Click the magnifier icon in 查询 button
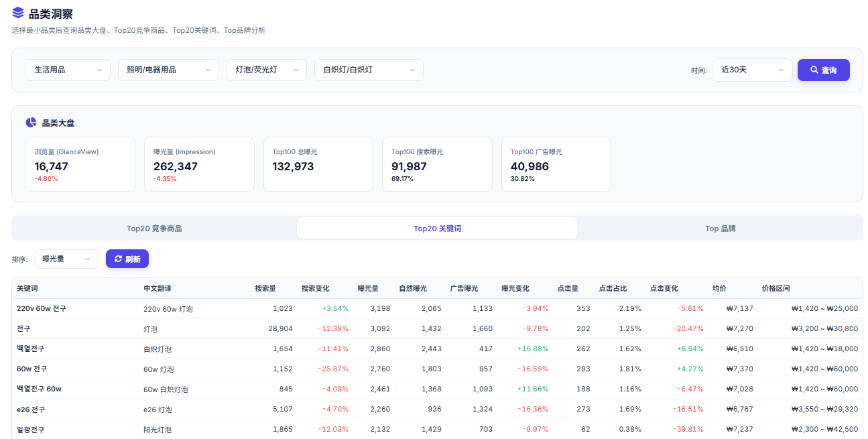This screenshot has height=439, width=868. [814, 70]
